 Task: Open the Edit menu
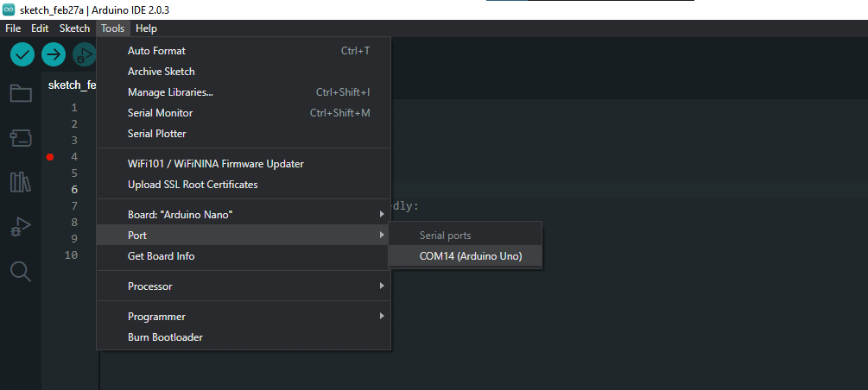click(40, 28)
